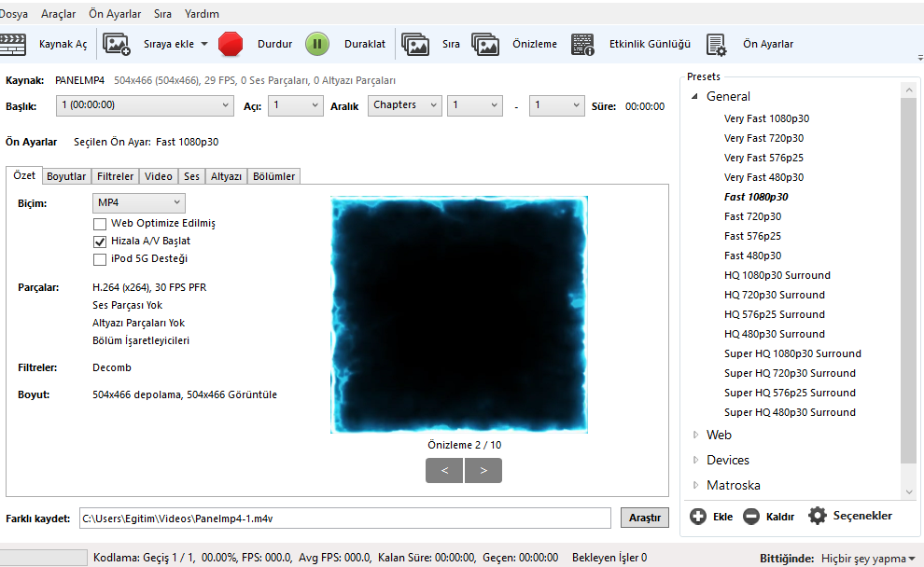Open the Sıra queue icon
The height and width of the screenshot is (567, 924).
[x=415, y=44]
